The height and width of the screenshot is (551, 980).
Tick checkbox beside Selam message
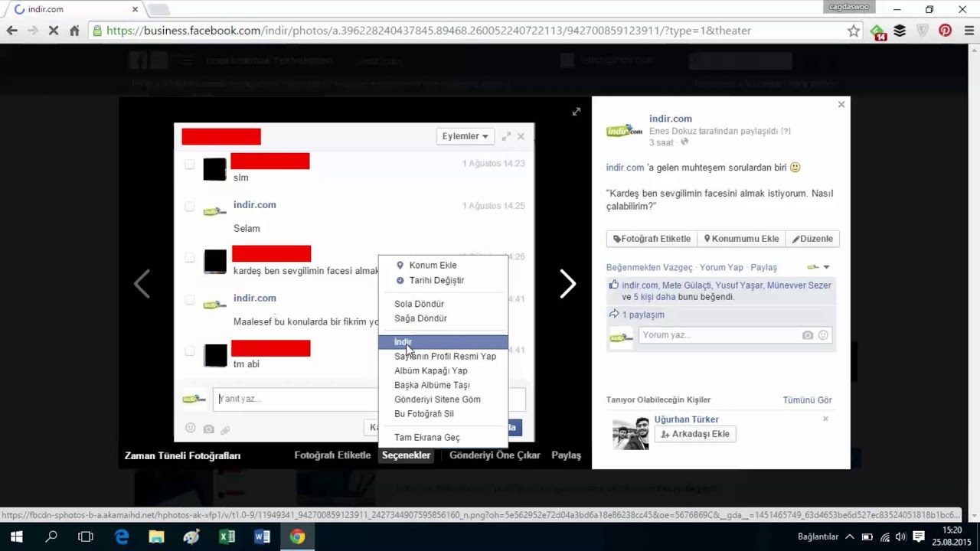coord(190,207)
